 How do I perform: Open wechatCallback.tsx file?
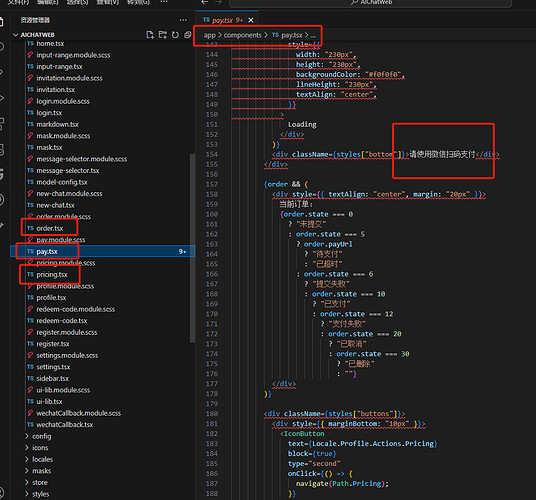pyautogui.click(x=65, y=424)
